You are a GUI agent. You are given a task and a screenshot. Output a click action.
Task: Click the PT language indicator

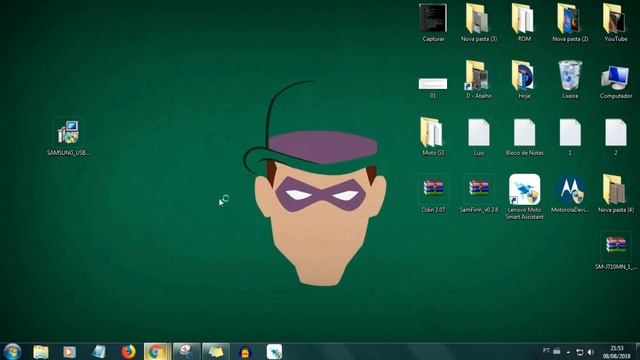(x=546, y=351)
